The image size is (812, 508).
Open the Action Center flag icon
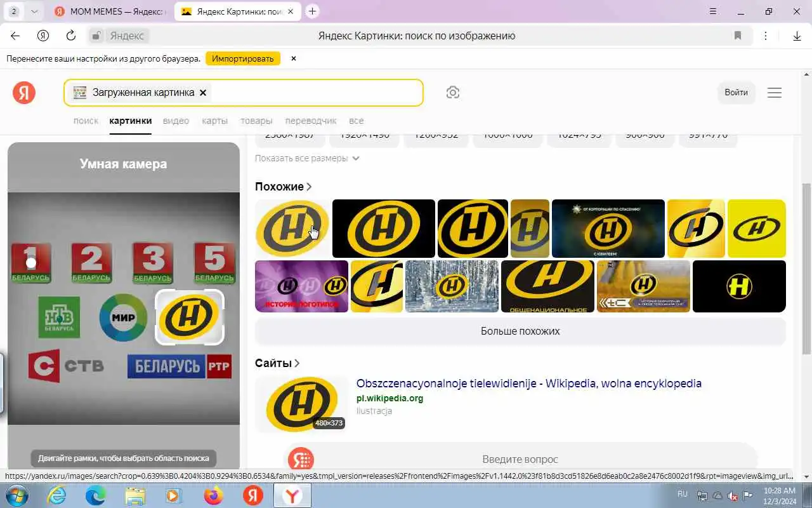click(749, 496)
